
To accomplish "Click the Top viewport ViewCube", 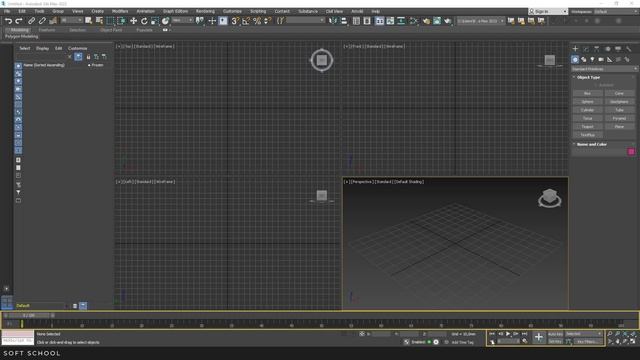I will click(322, 60).
